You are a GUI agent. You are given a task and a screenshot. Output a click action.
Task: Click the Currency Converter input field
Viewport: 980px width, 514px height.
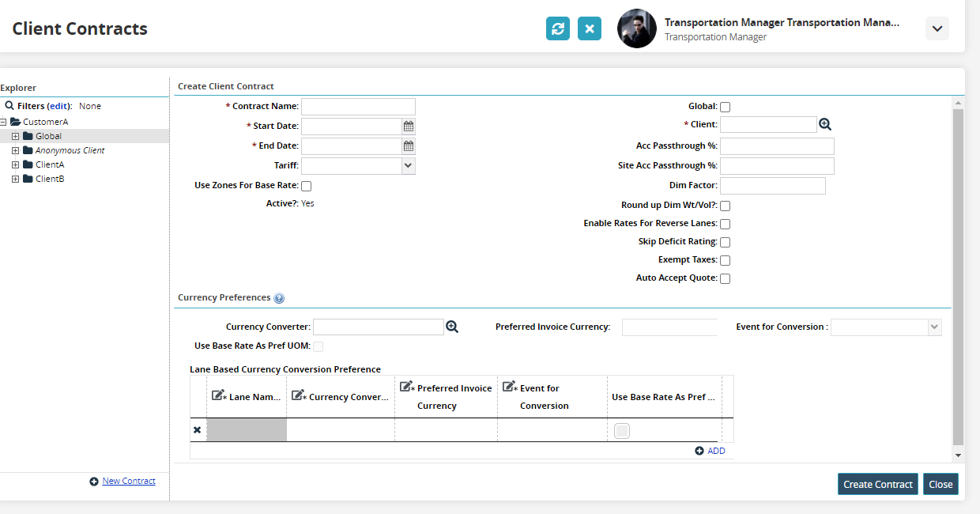click(x=379, y=327)
